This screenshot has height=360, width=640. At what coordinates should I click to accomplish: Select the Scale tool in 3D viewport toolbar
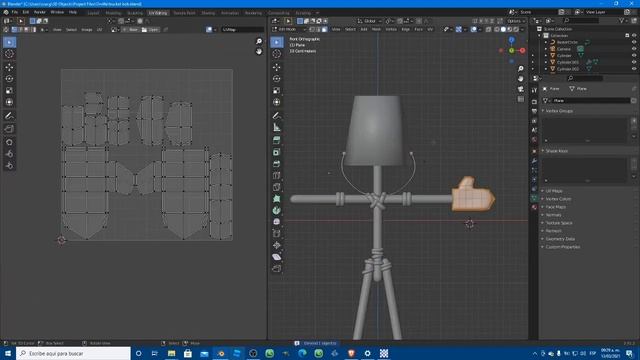[x=277, y=90]
